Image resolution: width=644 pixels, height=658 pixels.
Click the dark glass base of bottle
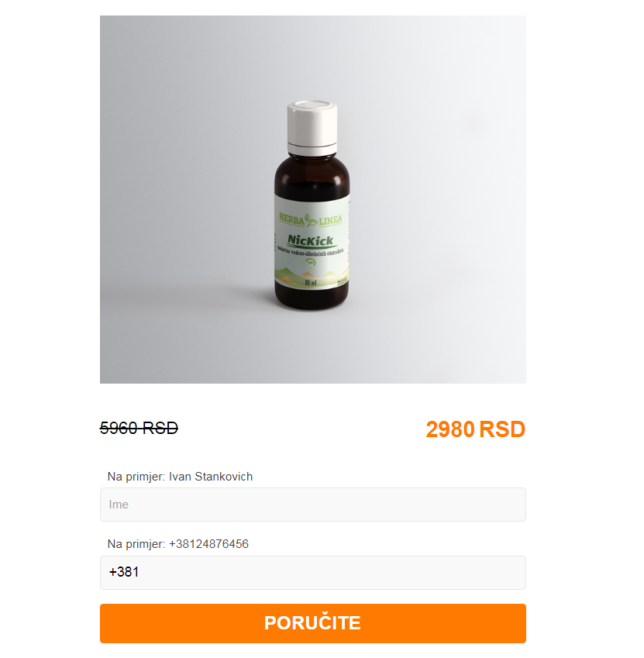pyautogui.click(x=312, y=296)
